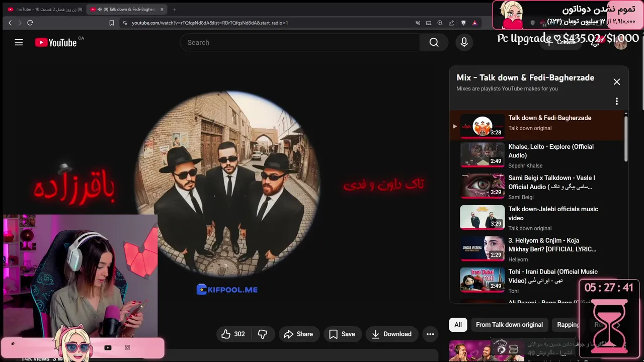Click the Sepehr Khalse channel name

tap(525, 166)
